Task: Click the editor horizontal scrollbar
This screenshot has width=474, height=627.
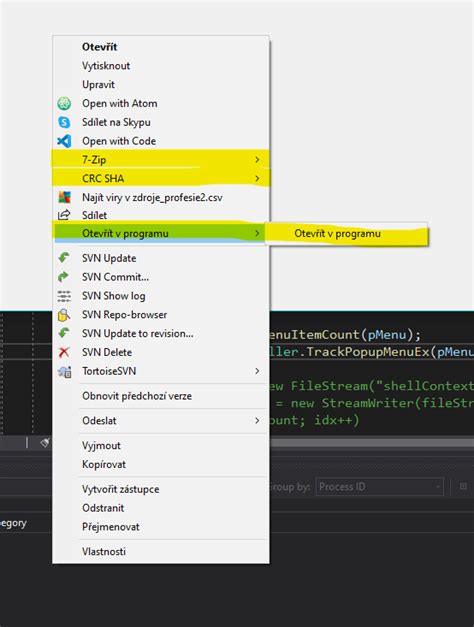Action: [372, 443]
